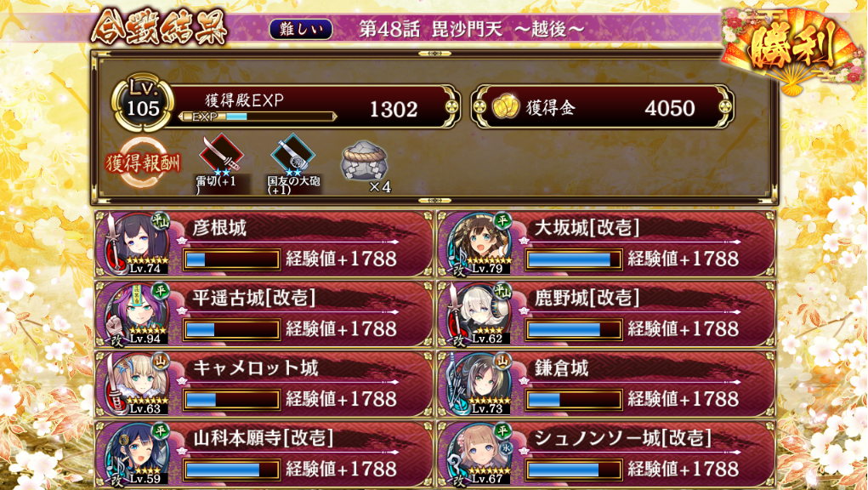Select the シュノンソー城[改壱] result row
Screen dimensions: 868x490
pos(606,454)
